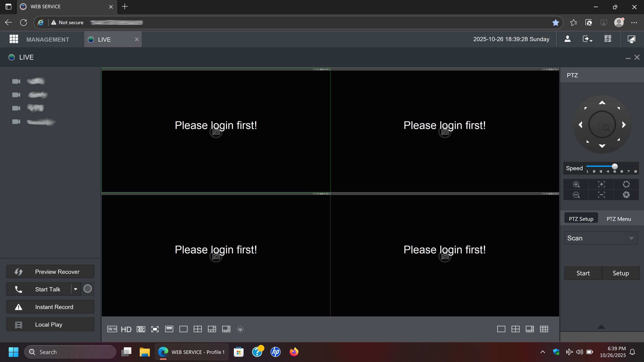The height and width of the screenshot is (362, 644).
Task: Toggle the circle button beside Start Talk
Action: pyautogui.click(x=87, y=289)
